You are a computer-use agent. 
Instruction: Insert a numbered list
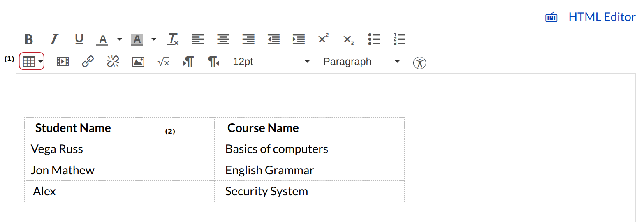(399, 39)
